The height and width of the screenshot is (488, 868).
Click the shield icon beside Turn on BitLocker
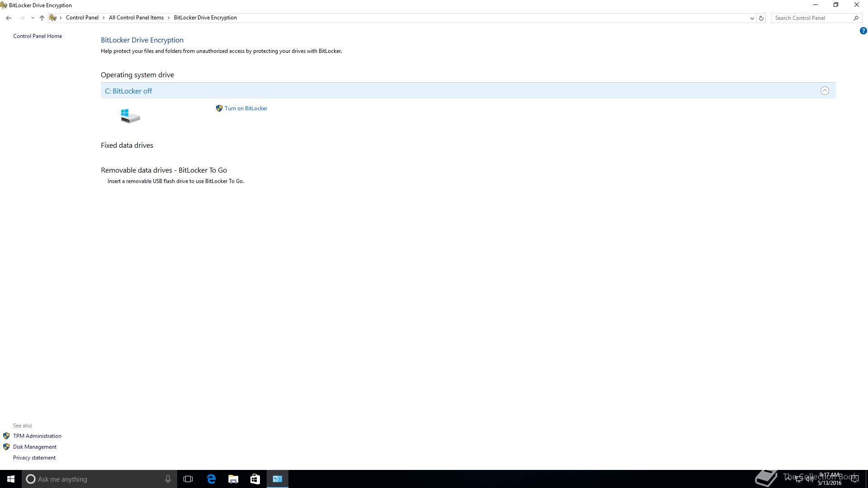(219, 108)
